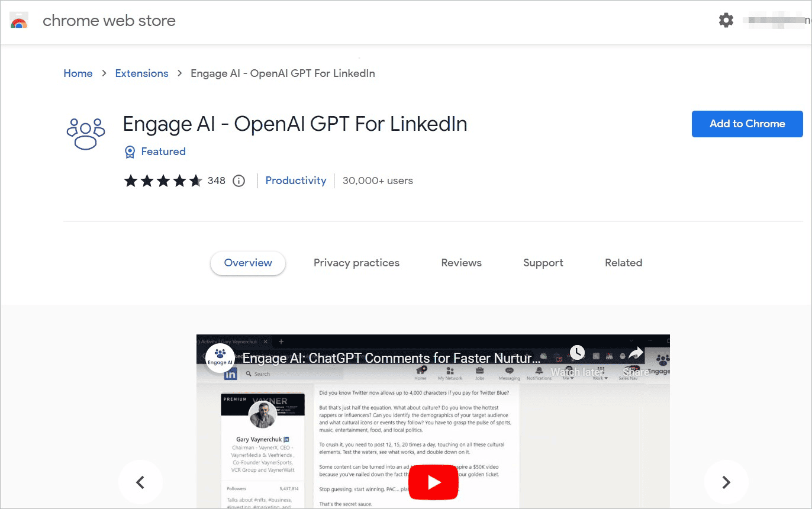812x509 pixels.
Task: Click the Featured badge icon
Action: [x=130, y=152]
